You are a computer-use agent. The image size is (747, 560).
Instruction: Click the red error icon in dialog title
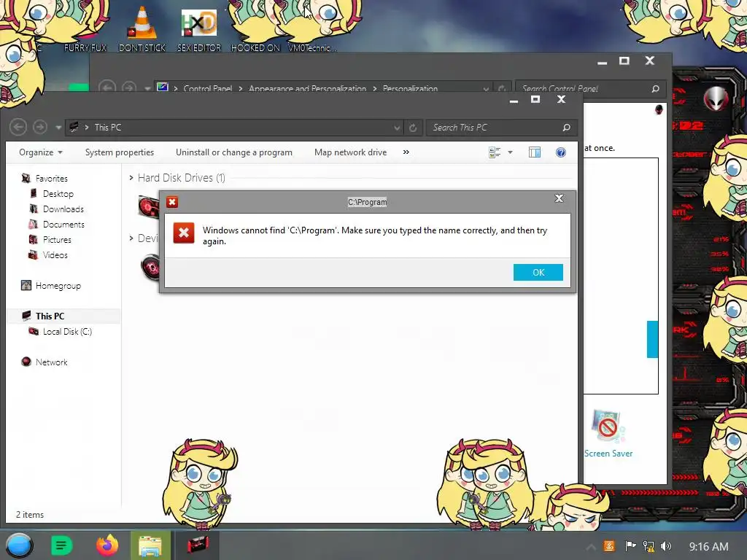(x=172, y=202)
